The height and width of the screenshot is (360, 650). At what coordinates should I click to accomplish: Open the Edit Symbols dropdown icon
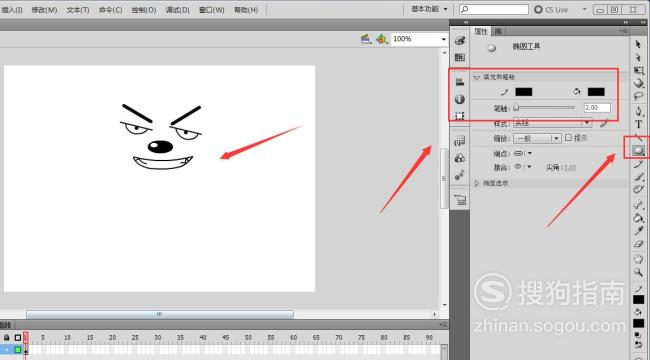click(x=382, y=39)
